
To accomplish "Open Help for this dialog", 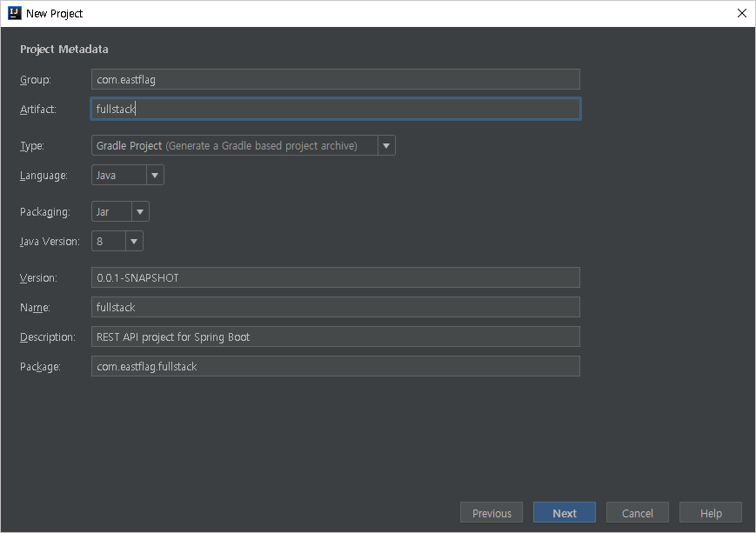I will pos(711,513).
